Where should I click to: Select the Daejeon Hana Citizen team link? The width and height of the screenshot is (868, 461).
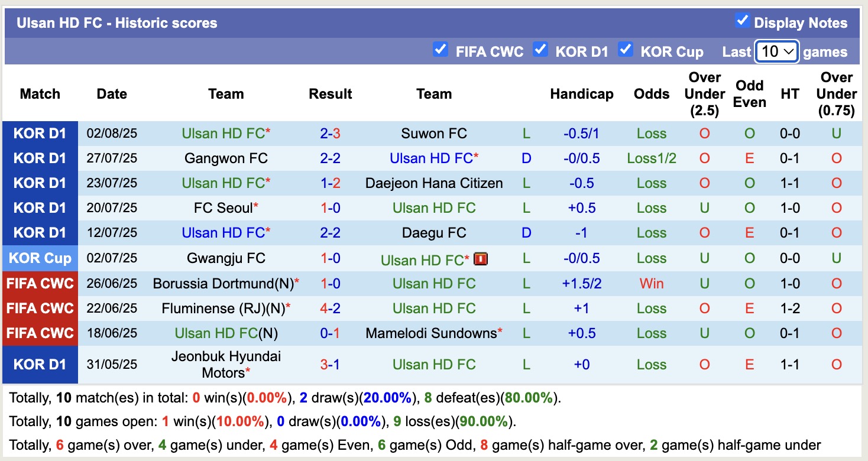click(433, 183)
